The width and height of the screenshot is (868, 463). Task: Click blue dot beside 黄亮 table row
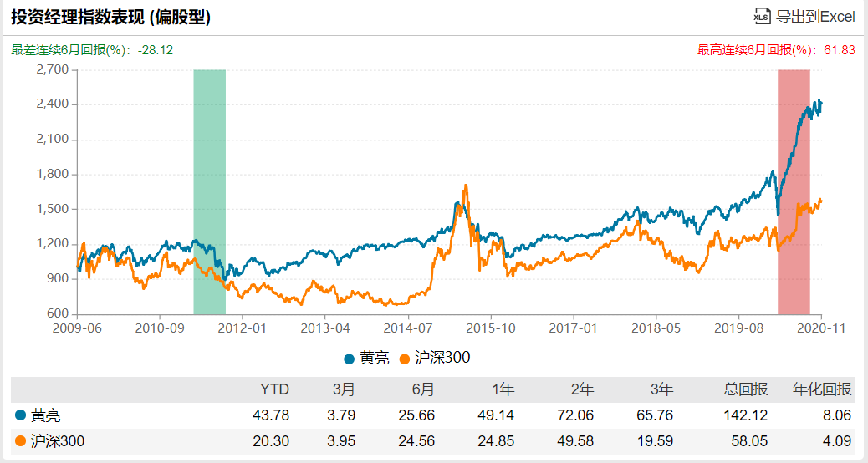20,415
